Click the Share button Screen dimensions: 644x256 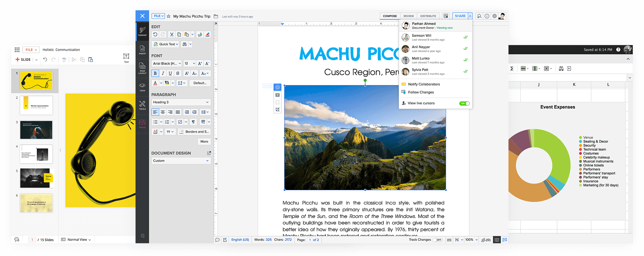(x=460, y=16)
